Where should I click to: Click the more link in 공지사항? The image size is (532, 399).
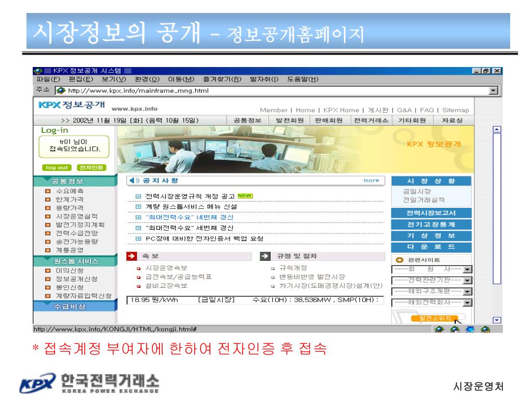point(371,180)
